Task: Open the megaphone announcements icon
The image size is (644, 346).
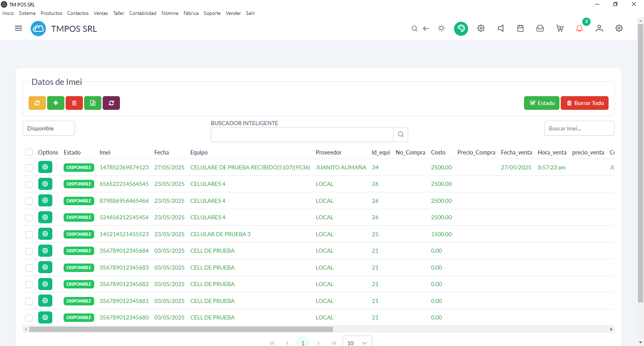Action: (501, 29)
